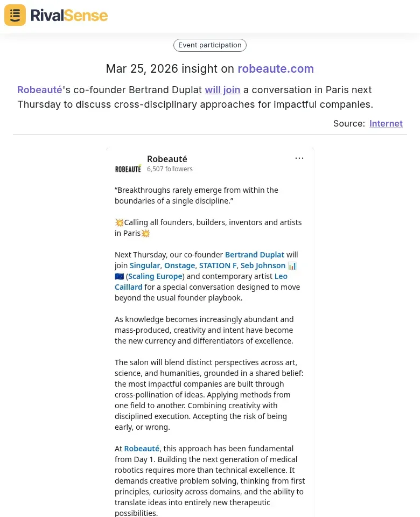
Task: Click the yellow RivalSense logo icon
Action: pyautogui.click(x=15, y=15)
